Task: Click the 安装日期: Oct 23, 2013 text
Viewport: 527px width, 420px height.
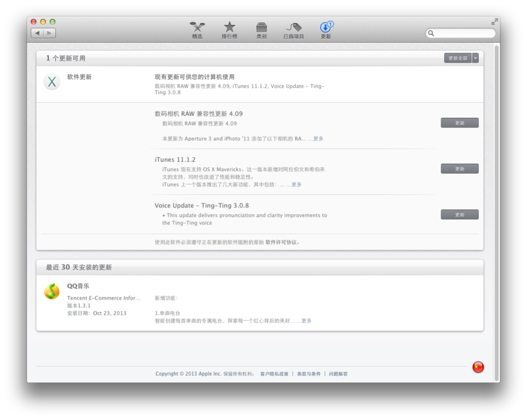Action: click(x=96, y=313)
